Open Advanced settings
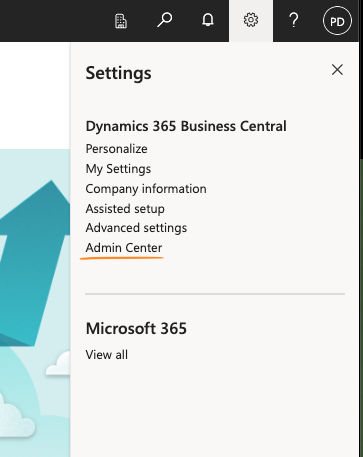363x457 pixels. pos(136,228)
